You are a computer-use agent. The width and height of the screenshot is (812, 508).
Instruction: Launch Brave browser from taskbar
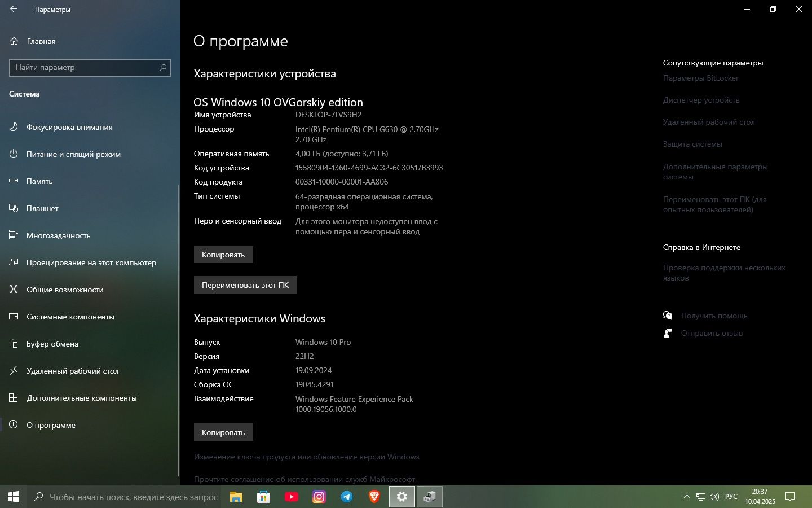374,497
